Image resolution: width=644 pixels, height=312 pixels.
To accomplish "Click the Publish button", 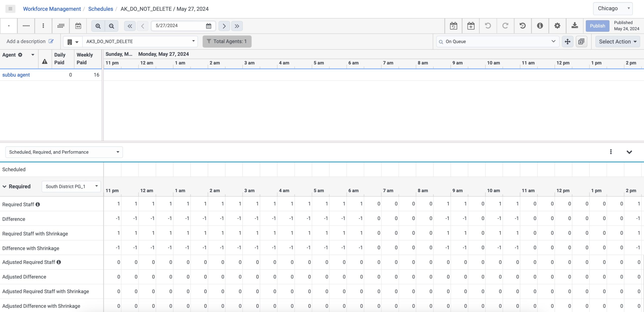I will pos(597,26).
